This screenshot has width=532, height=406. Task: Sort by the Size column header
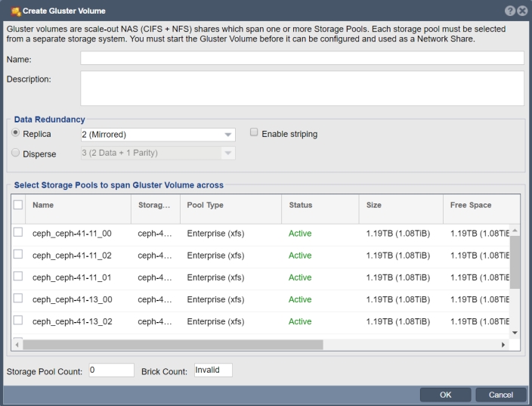click(x=401, y=209)
